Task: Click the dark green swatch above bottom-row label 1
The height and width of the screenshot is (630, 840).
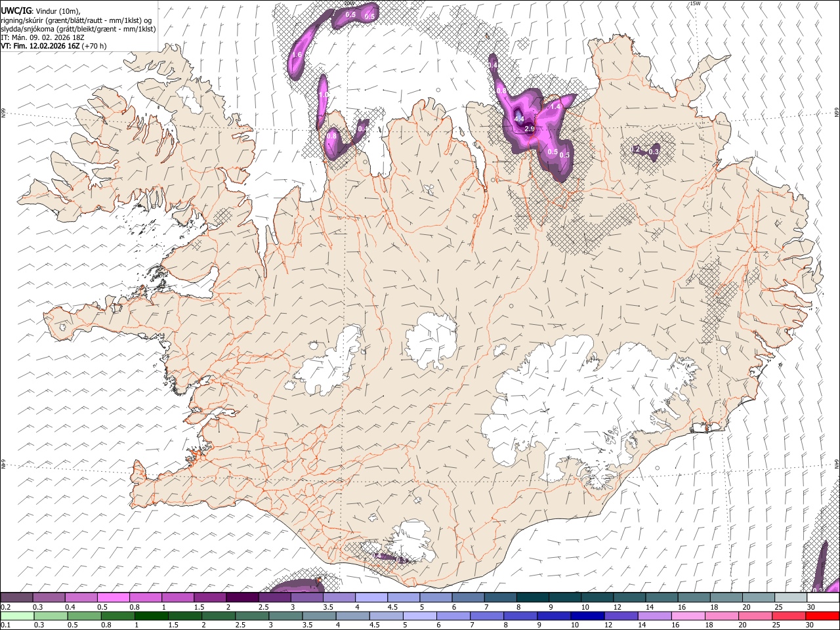Action: [152, 616]
